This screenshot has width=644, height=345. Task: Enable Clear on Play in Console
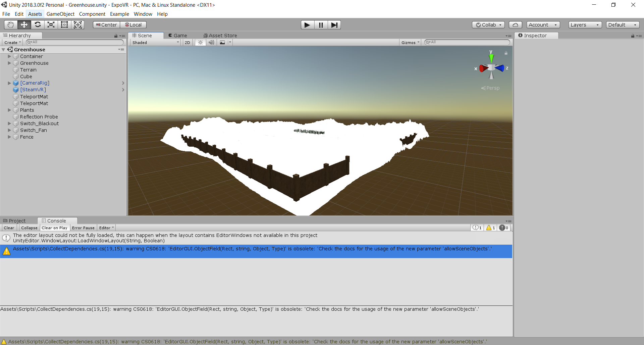tap(54, 228)
